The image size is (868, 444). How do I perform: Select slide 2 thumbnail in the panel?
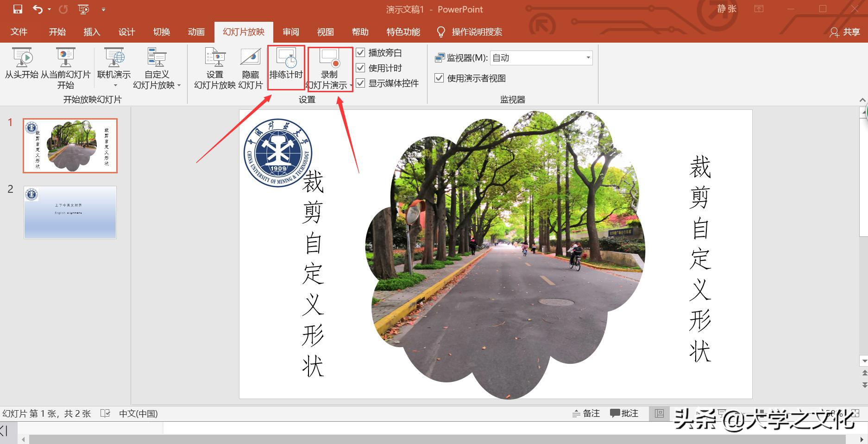(70, 212)
